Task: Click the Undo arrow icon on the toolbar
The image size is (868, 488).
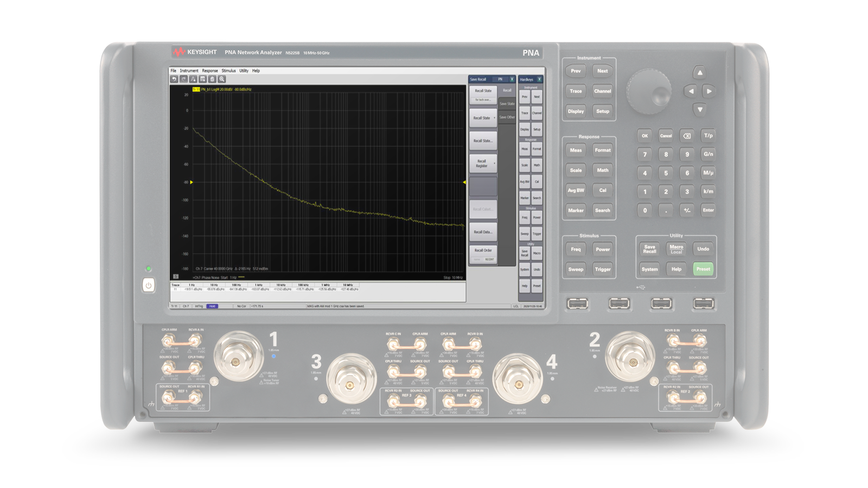Action: [x=175, y=80]
